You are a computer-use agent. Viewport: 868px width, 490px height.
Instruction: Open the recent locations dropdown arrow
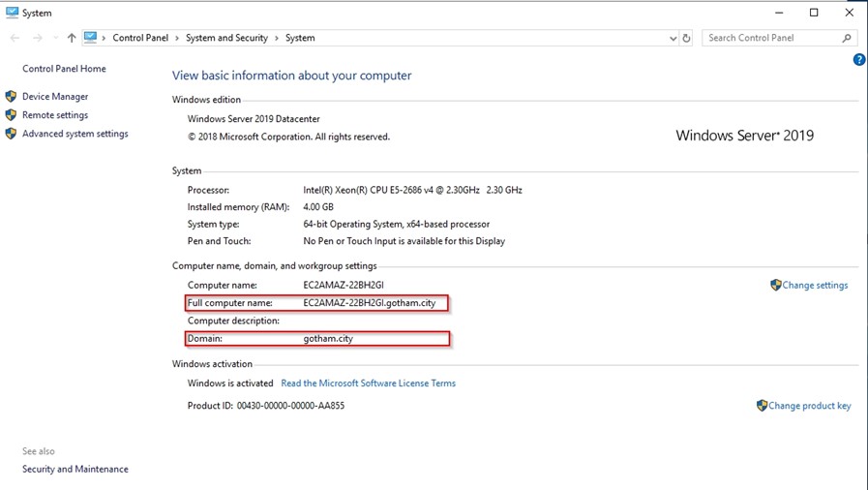coord(55,38)
